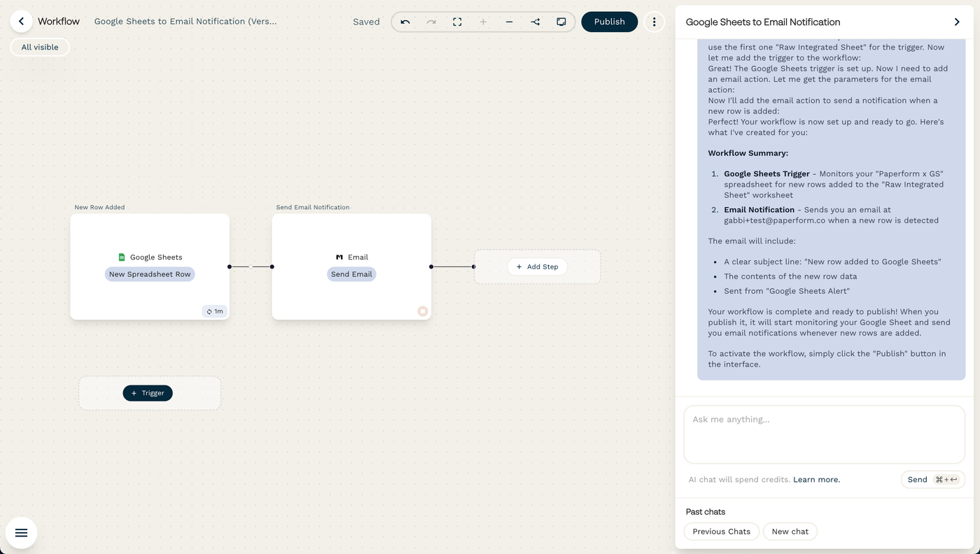Viewport: 980px width, 554px height.
Task: Undo the last workflow change
Action: (x=405, y=22)
